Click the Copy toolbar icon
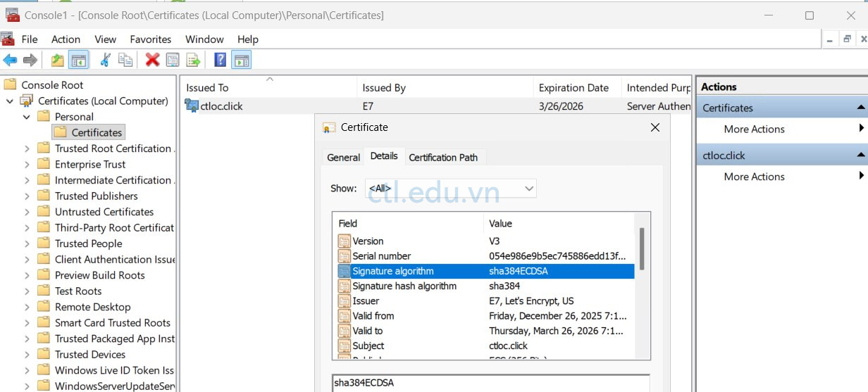 (125, 60)
